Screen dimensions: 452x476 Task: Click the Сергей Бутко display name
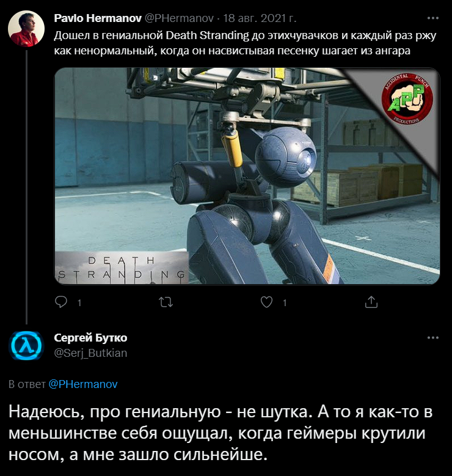[x=90, y=337]
